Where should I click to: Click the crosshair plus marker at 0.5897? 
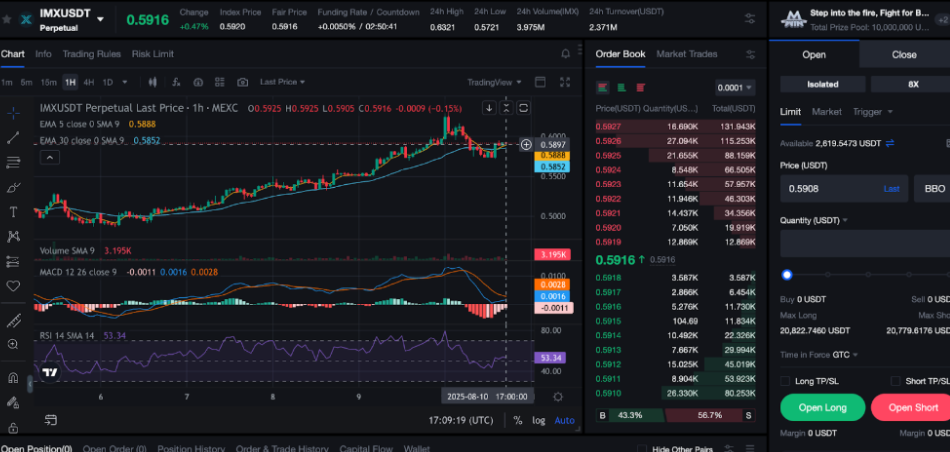point(526,144)
